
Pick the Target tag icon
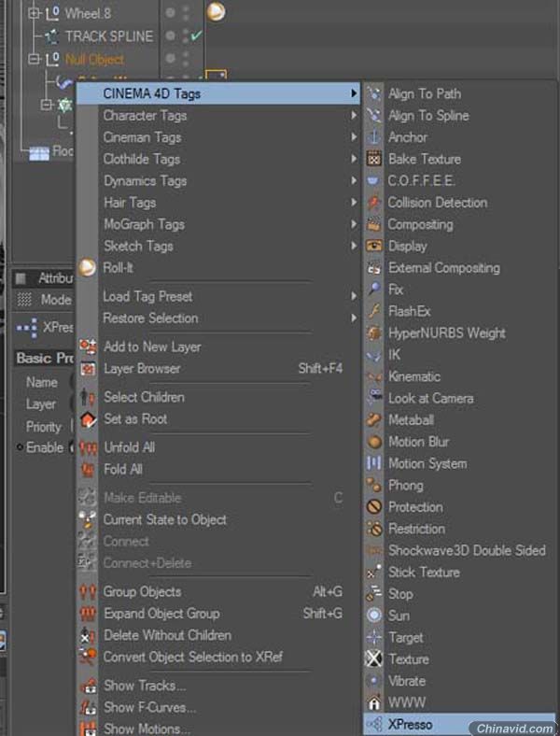coord(374,637)
